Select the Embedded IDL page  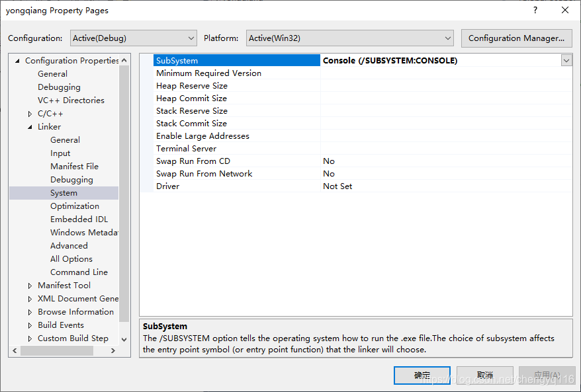(79, 219)
